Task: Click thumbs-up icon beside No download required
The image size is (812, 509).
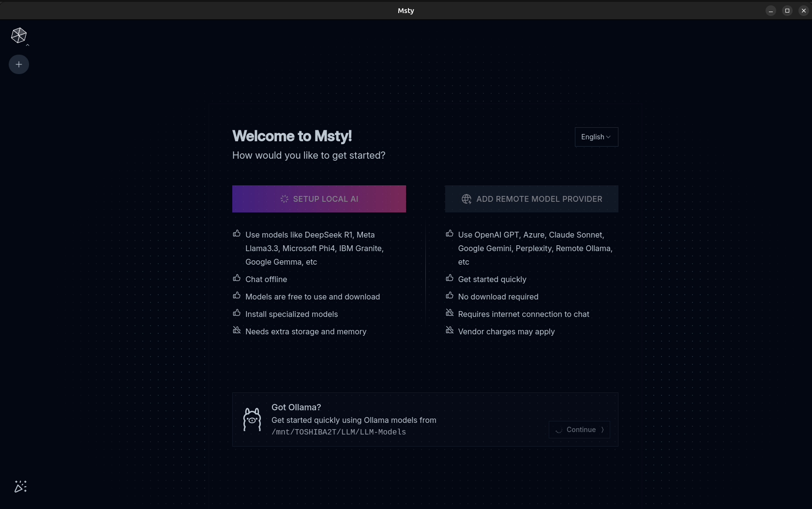Action: coord(450,296)
